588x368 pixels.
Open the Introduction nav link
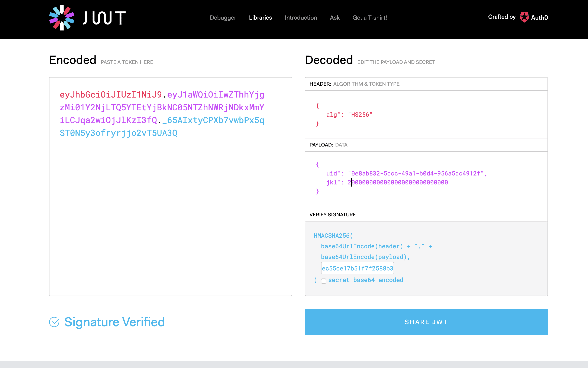(301, 17)
